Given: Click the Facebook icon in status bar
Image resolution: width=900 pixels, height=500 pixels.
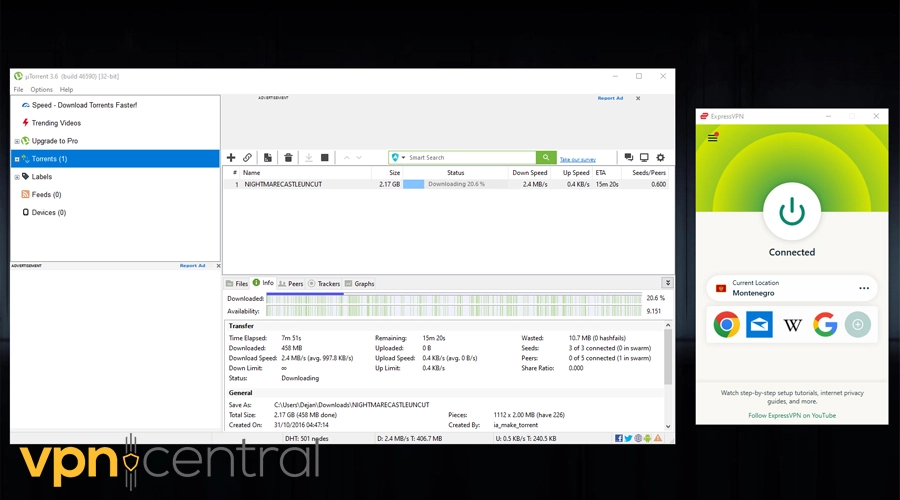Looking at the screenshot, I should click(619, 438).
